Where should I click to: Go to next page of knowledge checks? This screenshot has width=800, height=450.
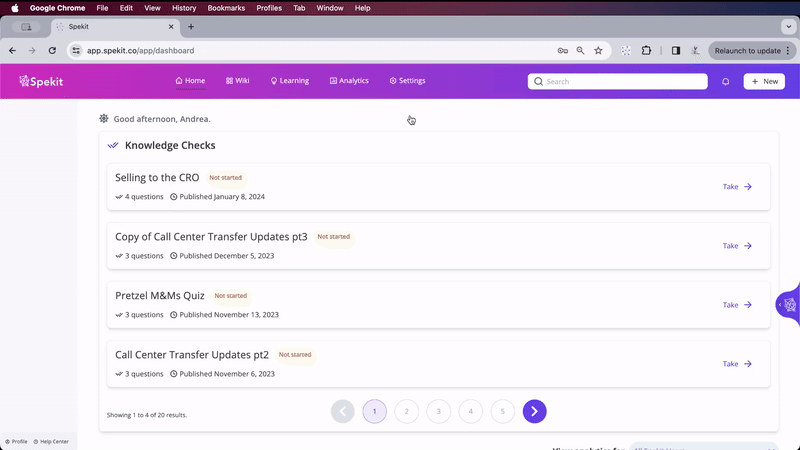pyautogui.click(x=534, y=411)
